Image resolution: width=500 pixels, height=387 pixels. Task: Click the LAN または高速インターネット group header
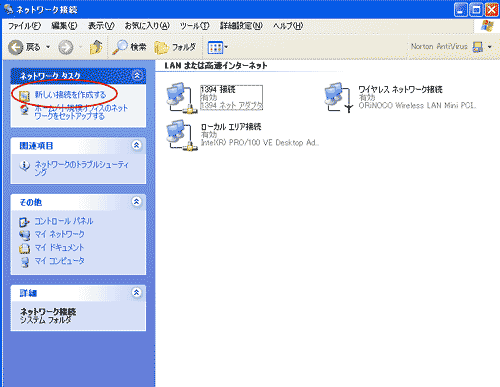(x=216, y=66)
